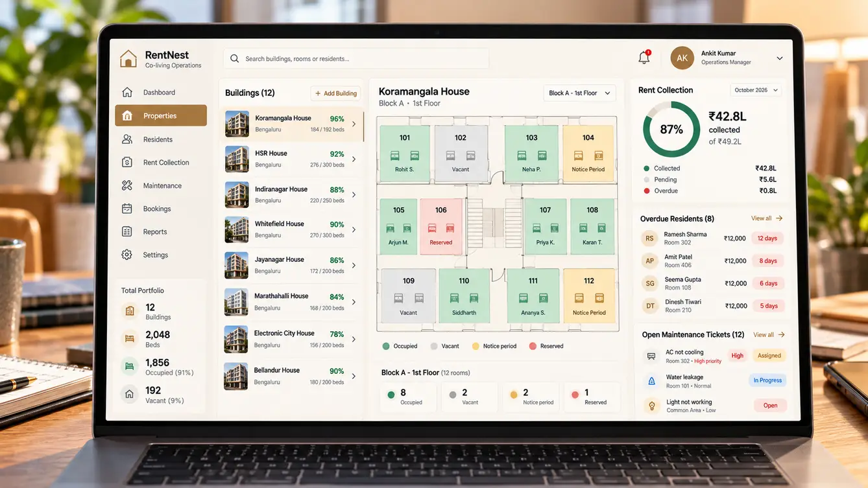
Task: Click the Water leakage droplet icon
Action: [x=651, y=381]
